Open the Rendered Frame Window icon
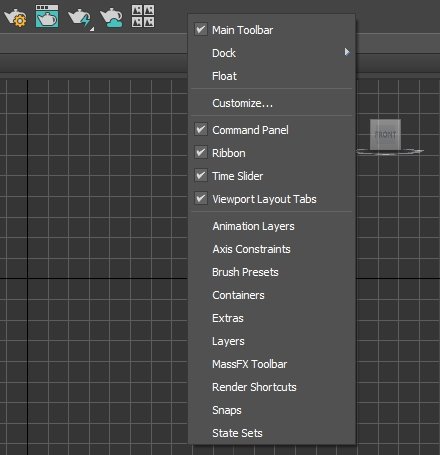440x455 pixels. 47,16
